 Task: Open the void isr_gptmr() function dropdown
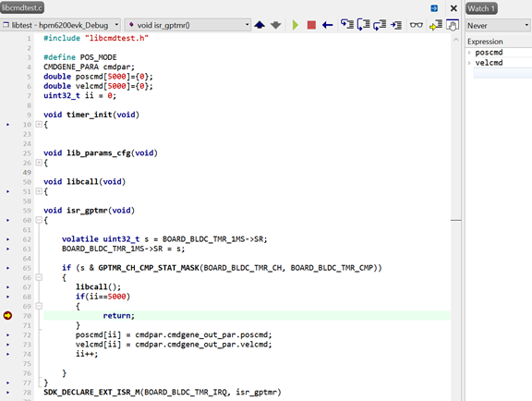[x=187, y=25]
